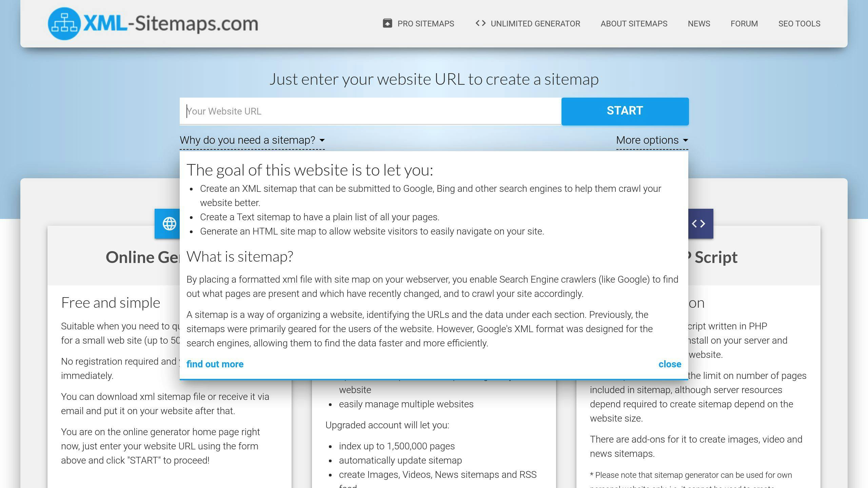This screenshot has width=868, height=488.
Task: Click the XML-Sitemaps.com logo icon
Action: [x=64, y=23]
